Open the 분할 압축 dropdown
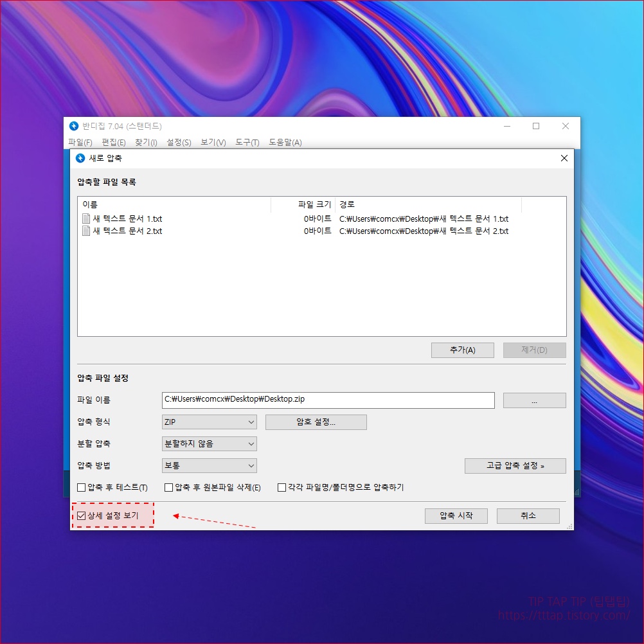 tap(210, 443)
